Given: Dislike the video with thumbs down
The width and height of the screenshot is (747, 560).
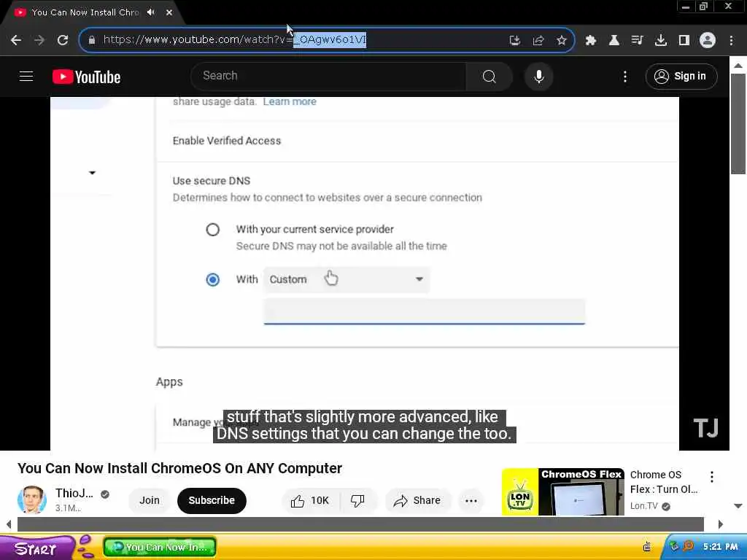Looking at the screenshot, I should tap(357, 500).
